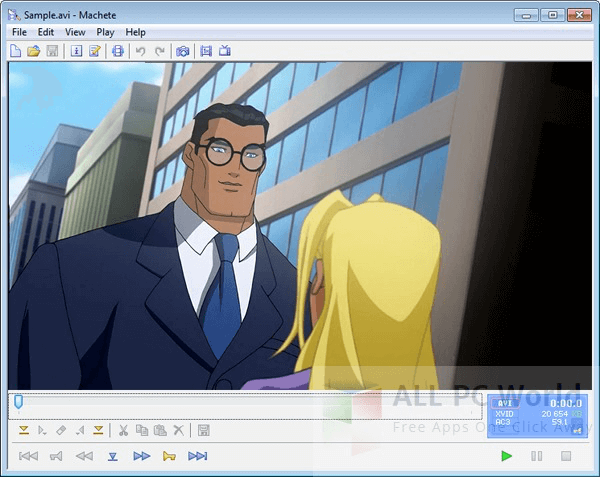Viewport: 600px width, 477px height.
Task: Cut selection with the scissors icon
Action: pos(123,431)
